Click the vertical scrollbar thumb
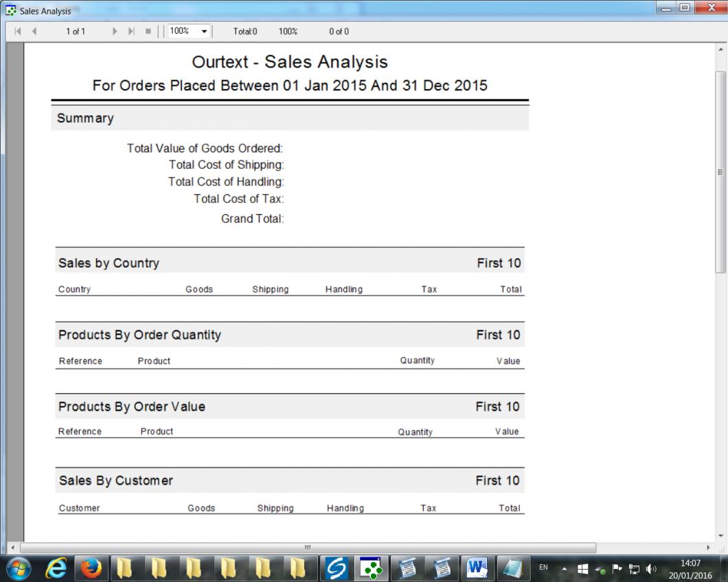Screen dimensions: 728x582 pos(720,172)
